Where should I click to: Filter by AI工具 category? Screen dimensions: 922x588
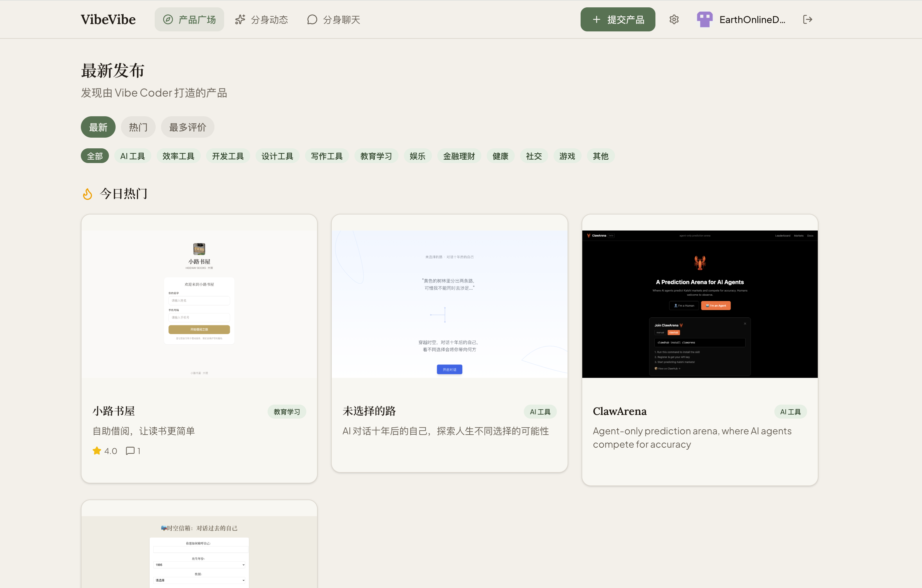tap(133, 156)
